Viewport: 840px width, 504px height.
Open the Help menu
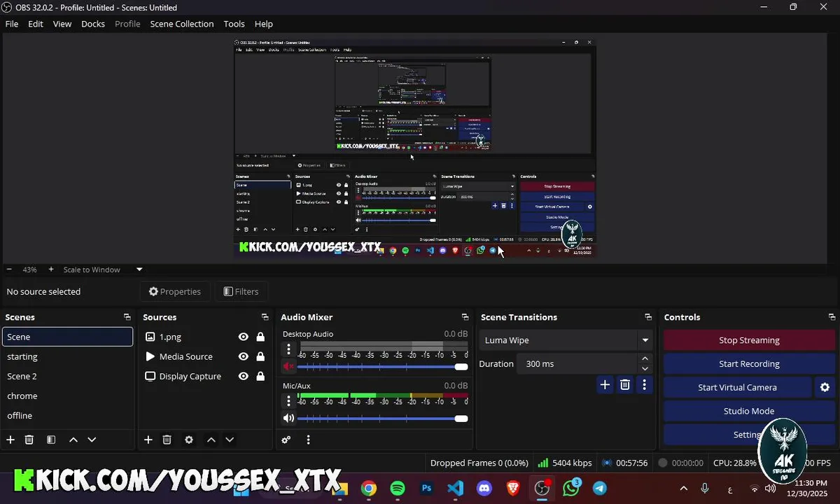coord(264,24)
